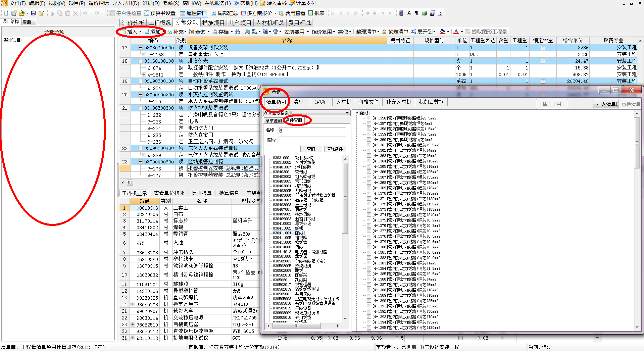Expand the sub-item 4-1811
Image resolution: width=644 pixels, height=351 pixels.
[144, 74]
